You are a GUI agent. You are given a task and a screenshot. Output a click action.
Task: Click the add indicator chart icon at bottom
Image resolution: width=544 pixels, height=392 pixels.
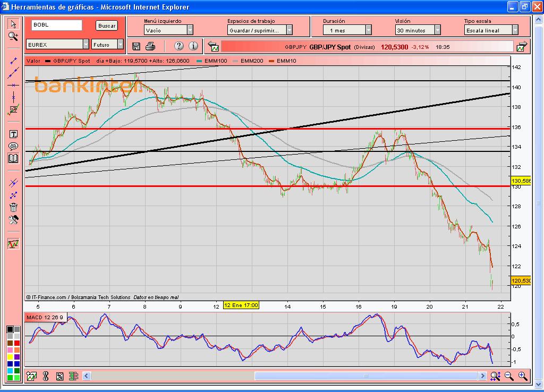click(31, 376)
